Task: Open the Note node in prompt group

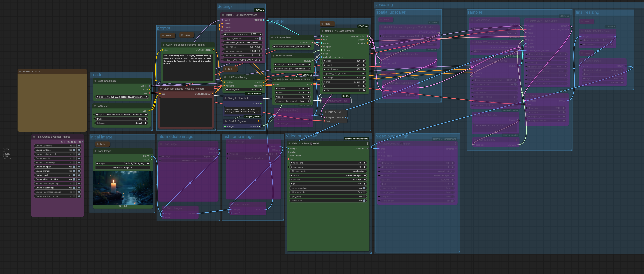Action: click(x=168, y=35)
